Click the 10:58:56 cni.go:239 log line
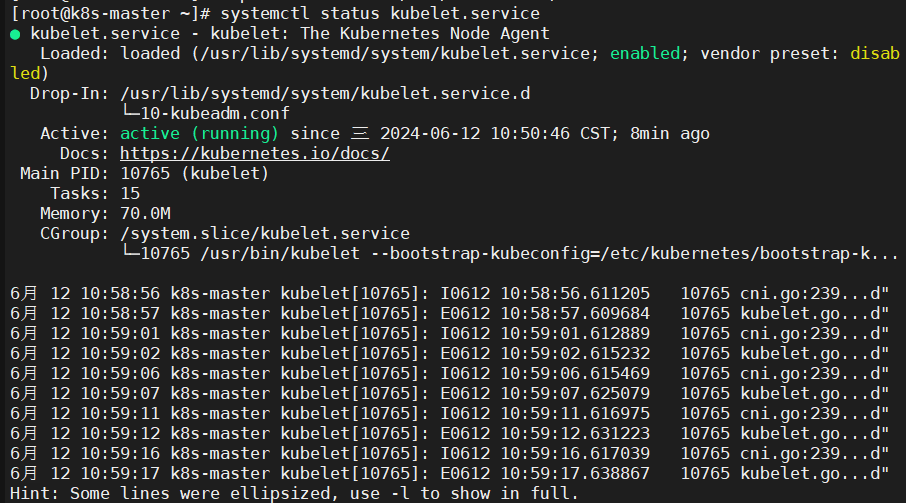This screenshot has width=906, height=503. click(450, 294)
